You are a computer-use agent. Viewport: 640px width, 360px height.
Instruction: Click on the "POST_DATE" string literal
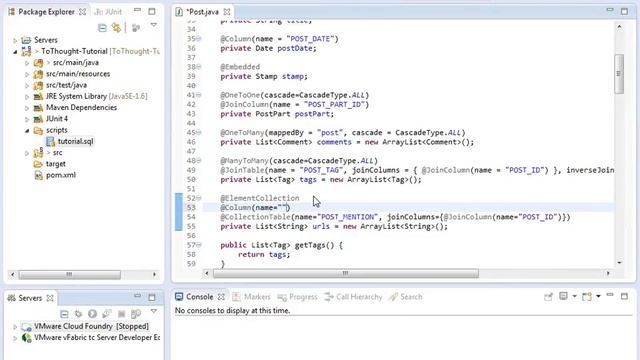click(x=310, y=39)
